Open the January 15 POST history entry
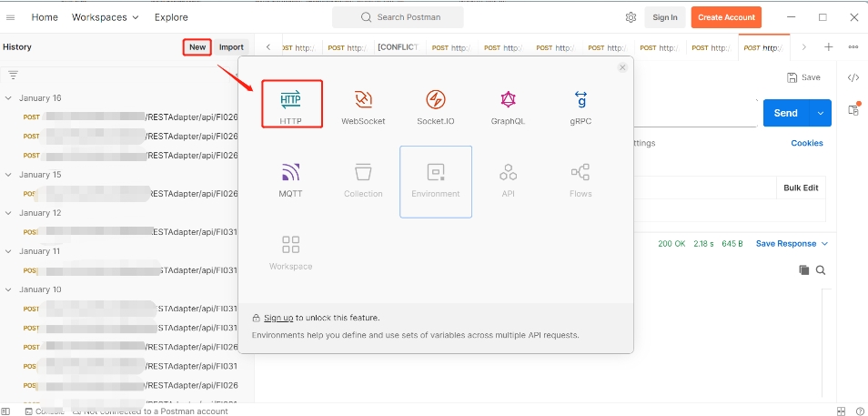This screenshot has width=868, height=416. click(130, 194)
